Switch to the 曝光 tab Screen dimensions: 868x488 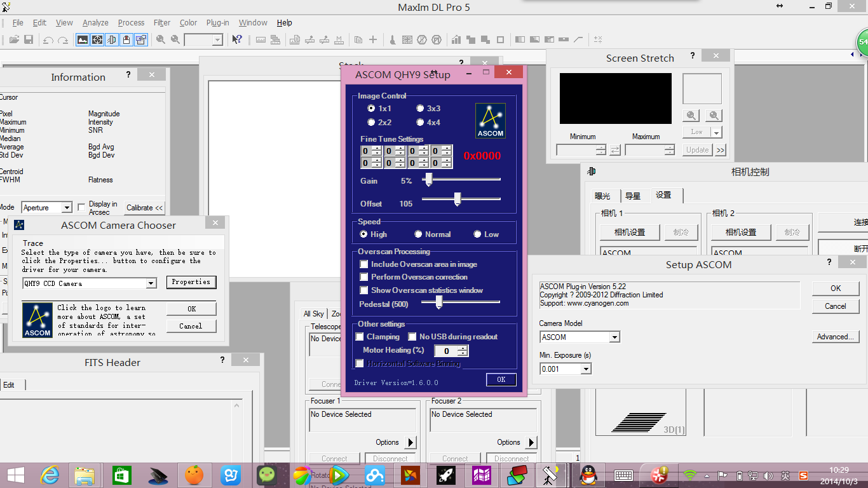point(602,196)
